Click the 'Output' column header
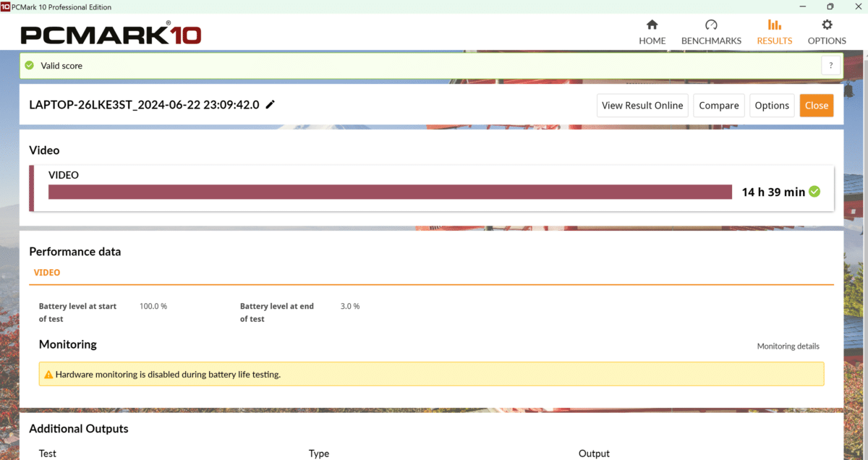This screenshot has width=868, height=460. click(594, 453)
